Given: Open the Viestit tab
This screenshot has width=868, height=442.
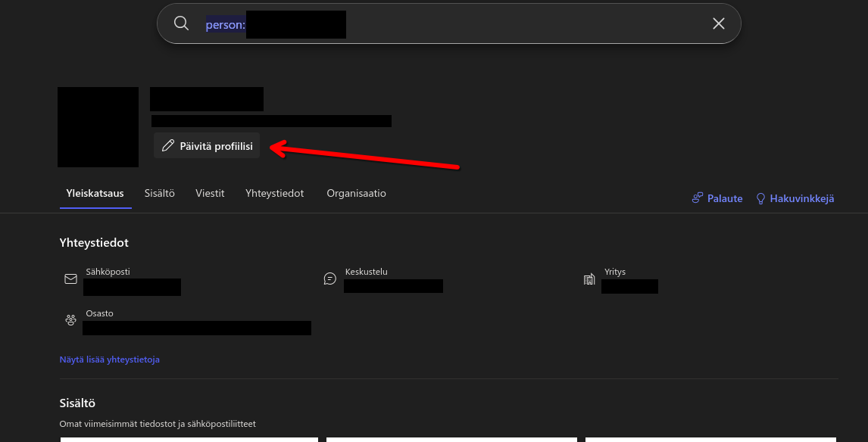Looking at the screenshot, I should pyautogui.click(x=210, y=194).
